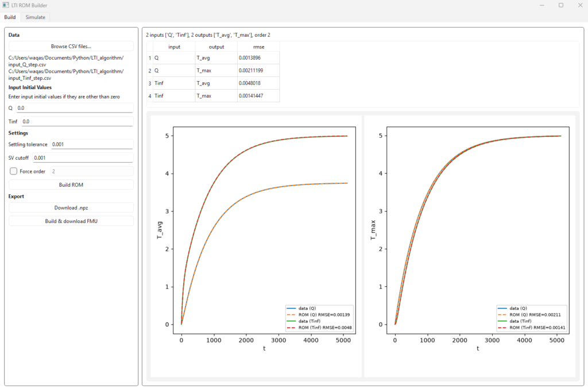
Task: Click Build & download FMU button
Action: 71,221
